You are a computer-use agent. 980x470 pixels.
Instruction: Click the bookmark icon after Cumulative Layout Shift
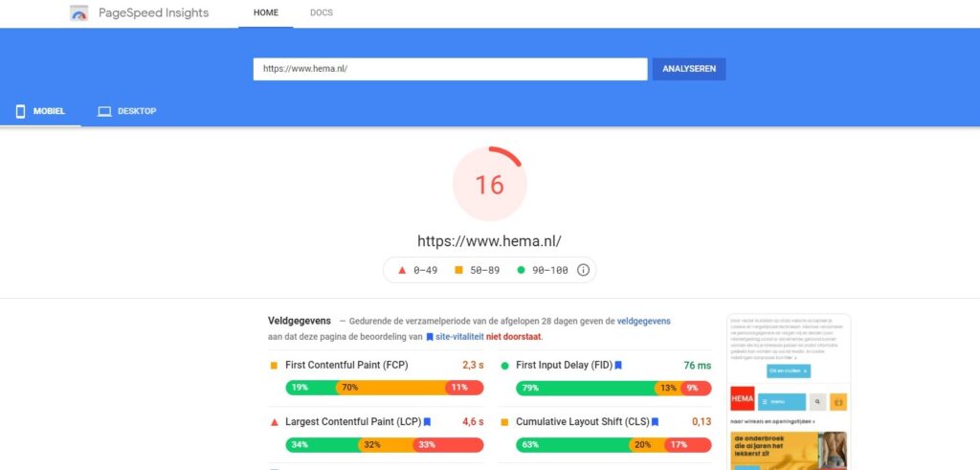(x=655, y=422)
